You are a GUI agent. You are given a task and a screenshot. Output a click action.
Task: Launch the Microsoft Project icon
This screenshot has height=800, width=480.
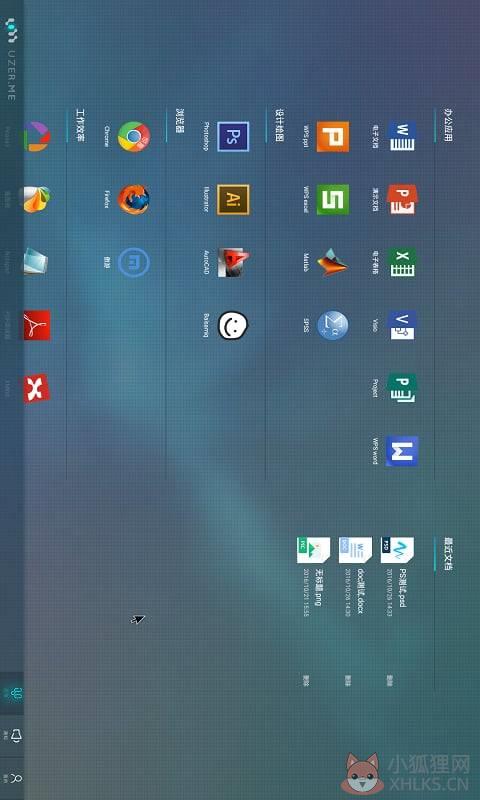[x=401, y=388]
